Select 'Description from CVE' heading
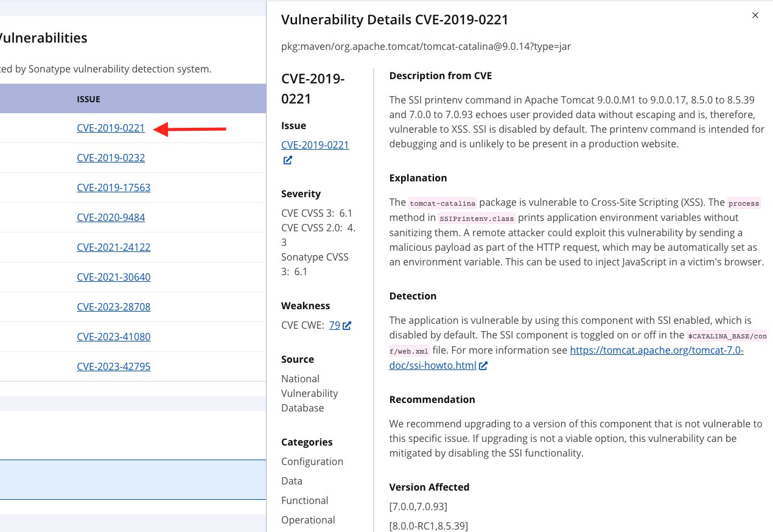 coord(441,75)
